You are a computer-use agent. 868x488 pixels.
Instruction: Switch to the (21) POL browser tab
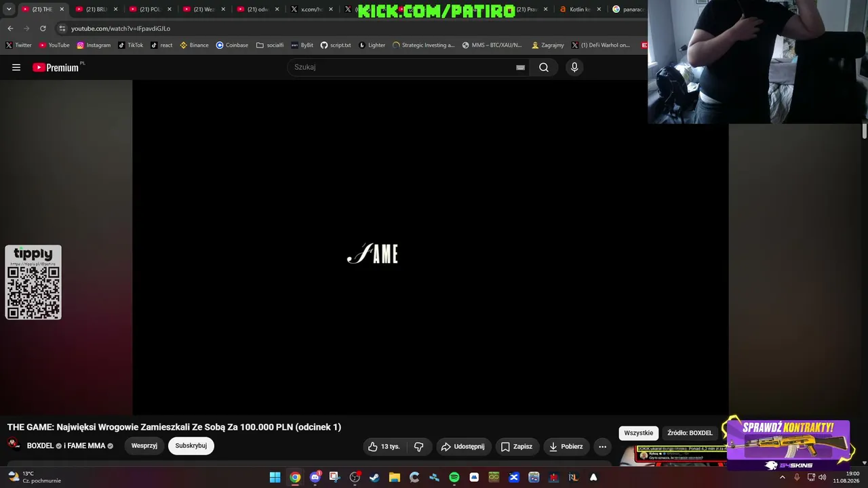pyautogui.click(x=150, y=9)
